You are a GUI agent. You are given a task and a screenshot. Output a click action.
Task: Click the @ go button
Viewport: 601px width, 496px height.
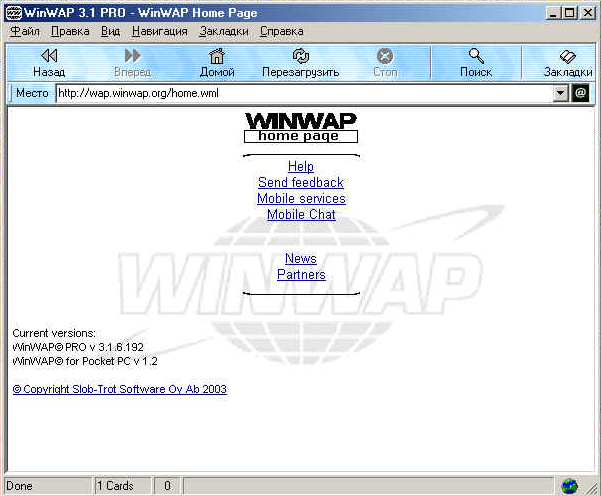(x=581, y=93)
